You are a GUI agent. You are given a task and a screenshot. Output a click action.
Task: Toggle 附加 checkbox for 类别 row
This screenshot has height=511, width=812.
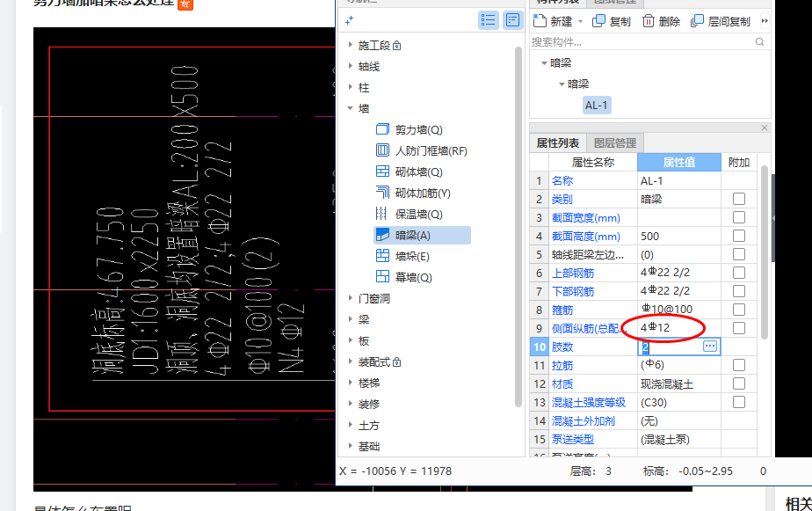(x=739, y=199)
